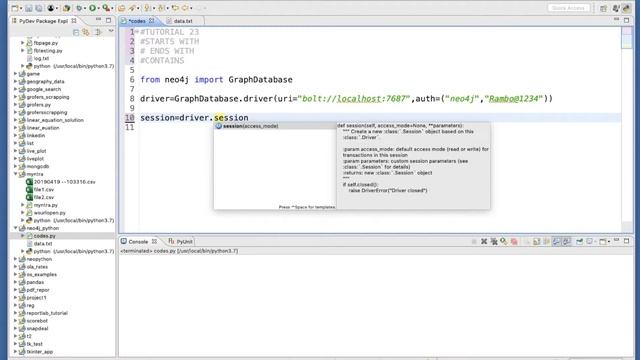Toggle Scroll Lock in Console

click(x=536, y=242)
